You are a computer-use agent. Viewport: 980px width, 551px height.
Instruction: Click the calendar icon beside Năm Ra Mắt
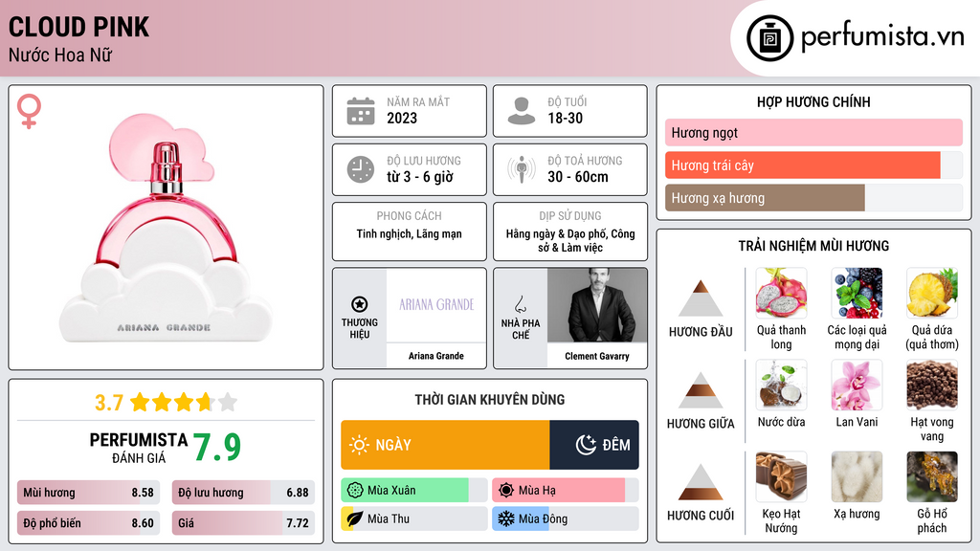pyautogui.click(x=361, y=111)
